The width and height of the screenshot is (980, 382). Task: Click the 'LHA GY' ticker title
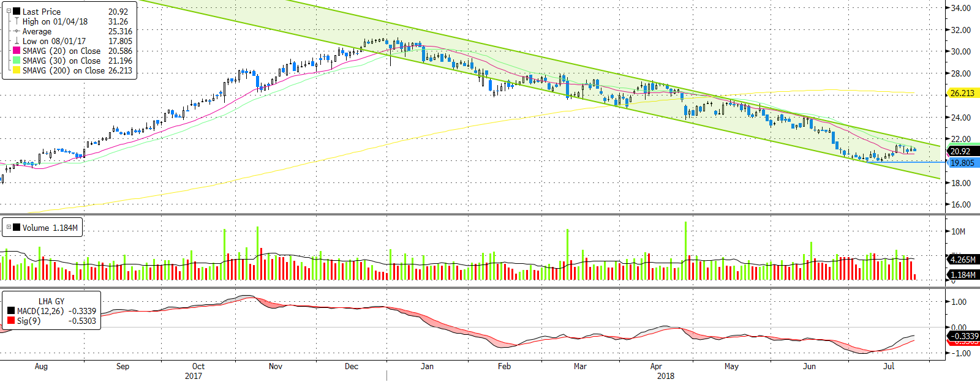51,301
